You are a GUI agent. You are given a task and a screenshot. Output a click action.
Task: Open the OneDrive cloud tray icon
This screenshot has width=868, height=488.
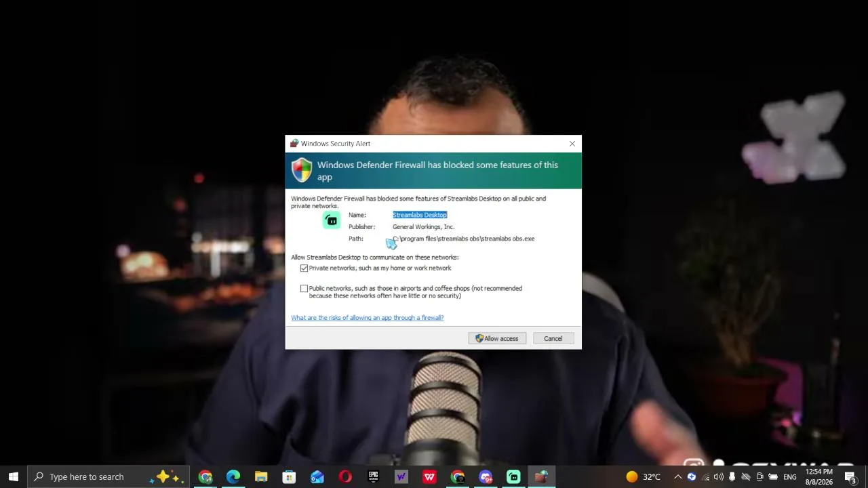[x=746, y=476]
